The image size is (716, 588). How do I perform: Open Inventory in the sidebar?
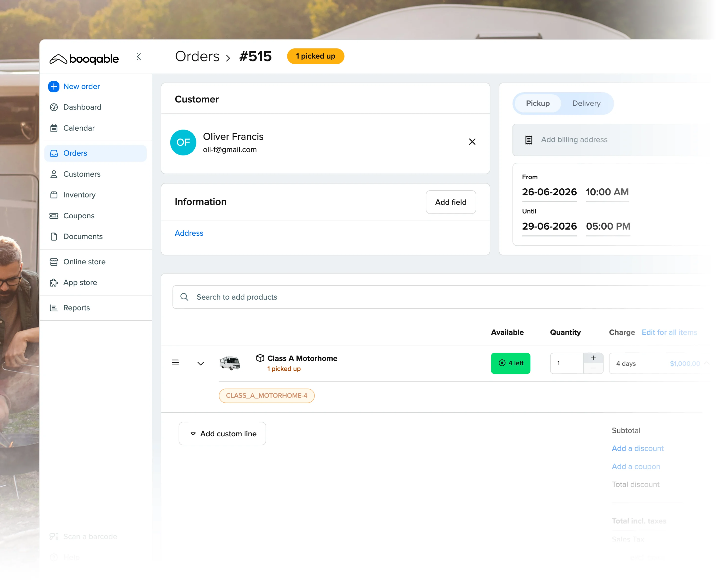point(79,195)
